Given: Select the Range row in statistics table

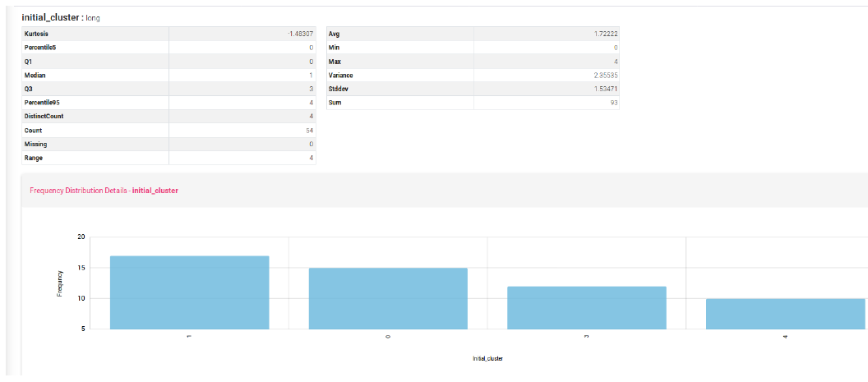Looking at the screenshot, I should (x=168, y=158).
